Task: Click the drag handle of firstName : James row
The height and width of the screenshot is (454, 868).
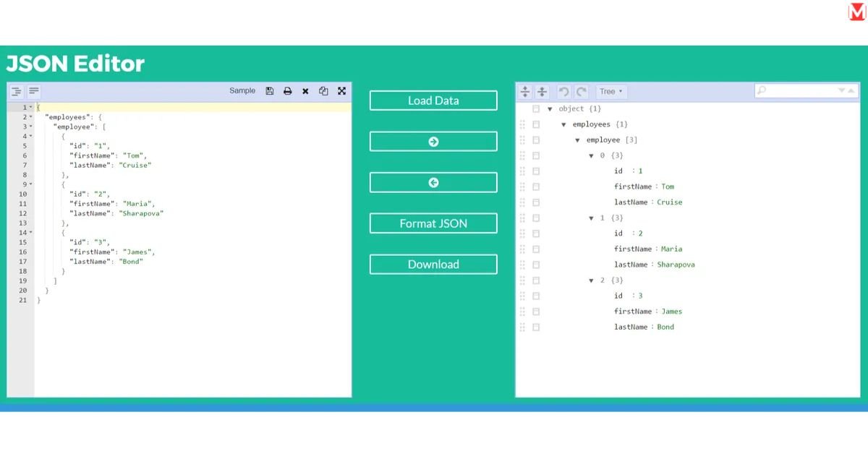Action: (x=522, y=312)
